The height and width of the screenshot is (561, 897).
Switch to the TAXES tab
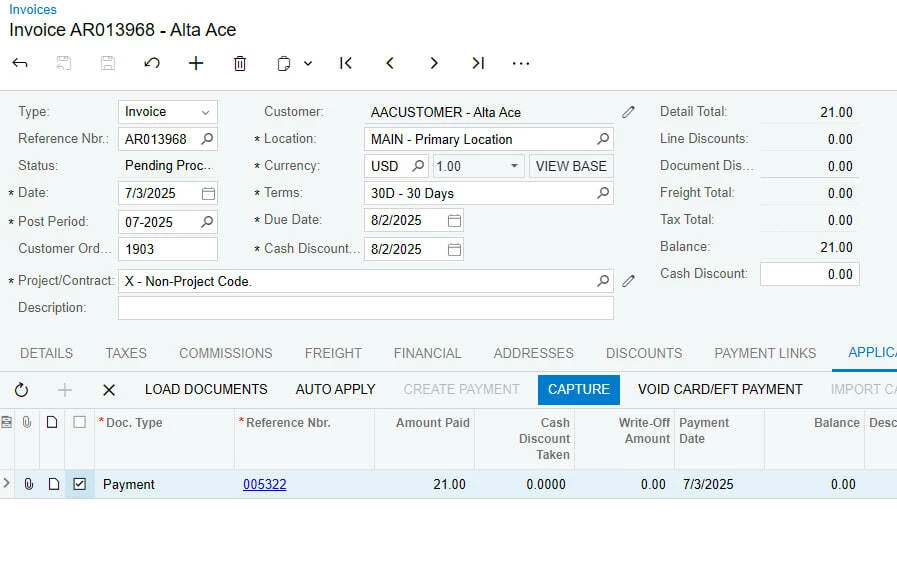coord(126,353)
